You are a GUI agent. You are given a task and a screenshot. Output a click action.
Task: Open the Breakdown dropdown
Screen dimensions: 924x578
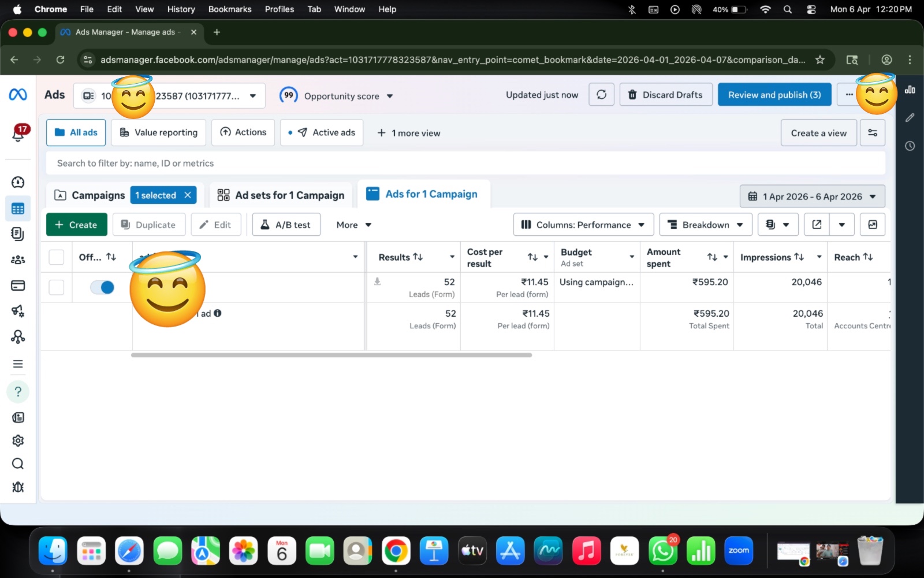pos(706,225)
